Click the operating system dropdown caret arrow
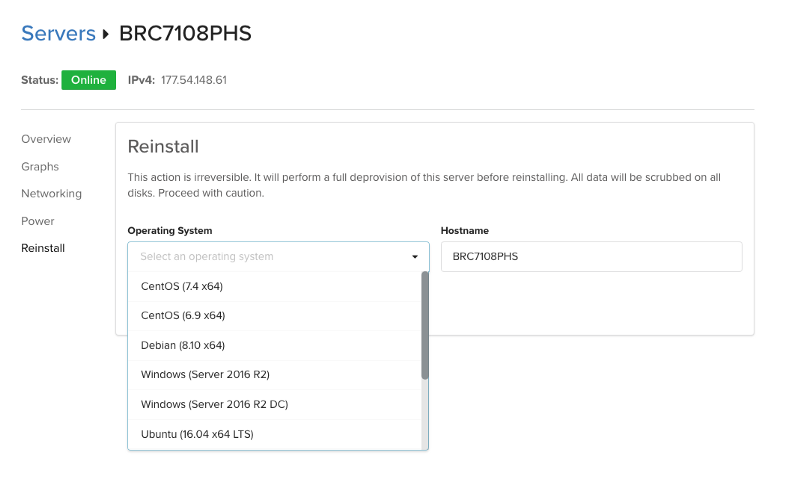Screen dimensions: 800x493 (x=415, y=257)
